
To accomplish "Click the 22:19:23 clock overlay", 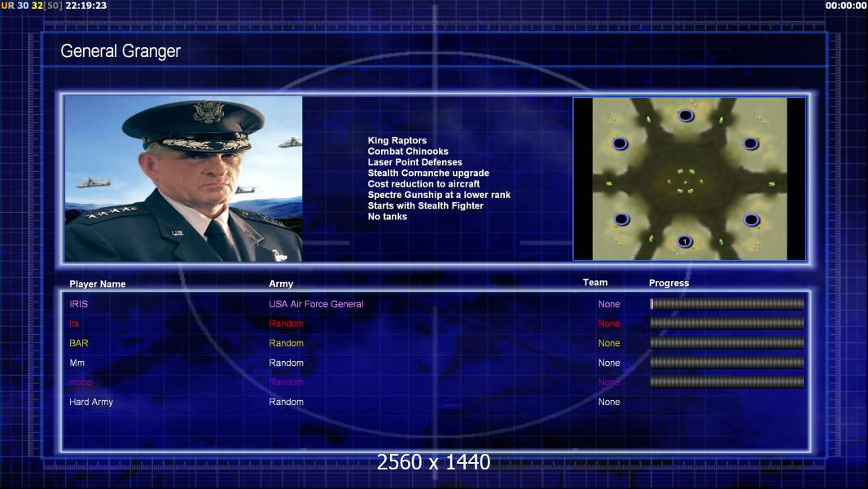I will (85, 6).
